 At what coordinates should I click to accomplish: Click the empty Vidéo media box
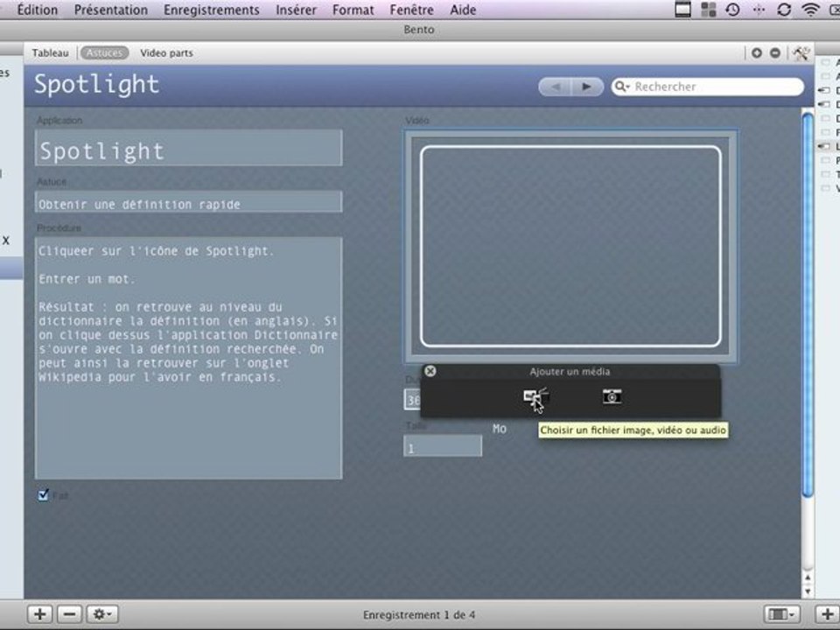click(570, 247)
